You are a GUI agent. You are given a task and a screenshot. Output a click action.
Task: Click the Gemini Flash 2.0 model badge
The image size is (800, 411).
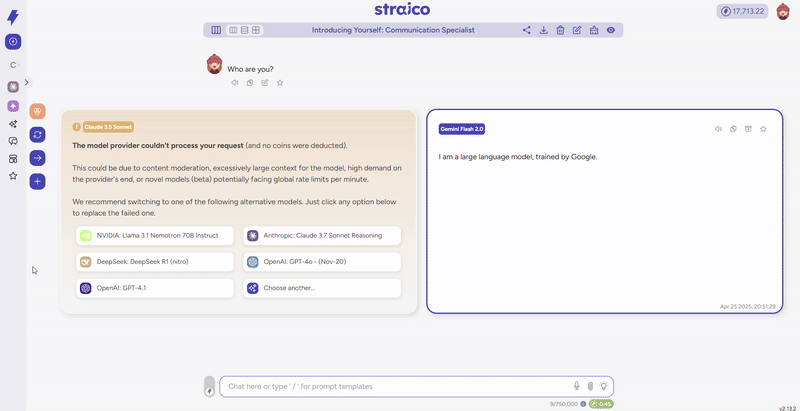coord(462,129)
